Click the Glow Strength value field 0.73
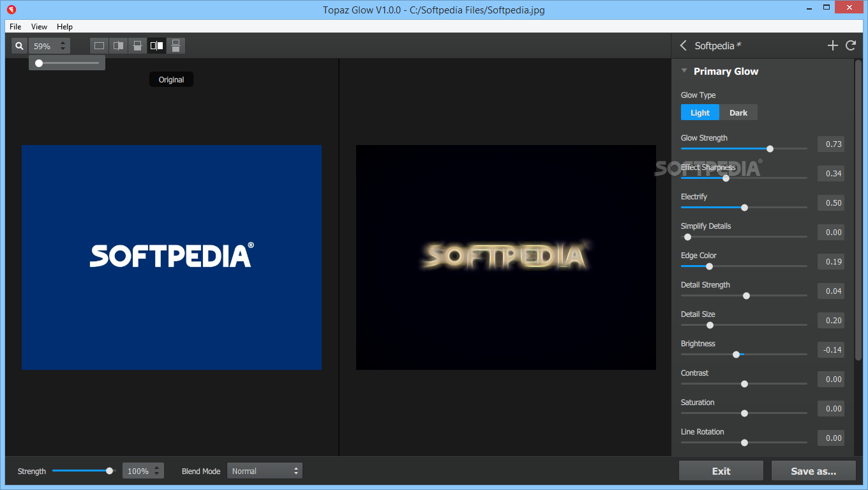The width and height of the screenshot is (868, 490). tap(831, 144)
